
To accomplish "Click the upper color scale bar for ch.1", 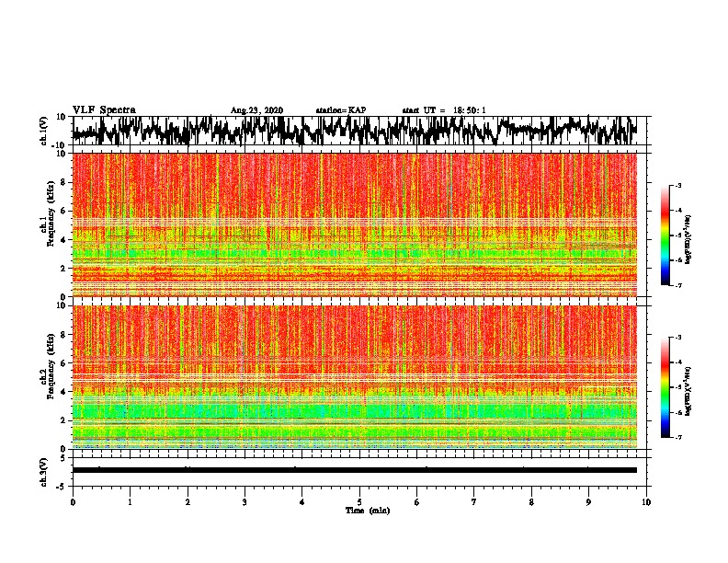I will 665,236.
